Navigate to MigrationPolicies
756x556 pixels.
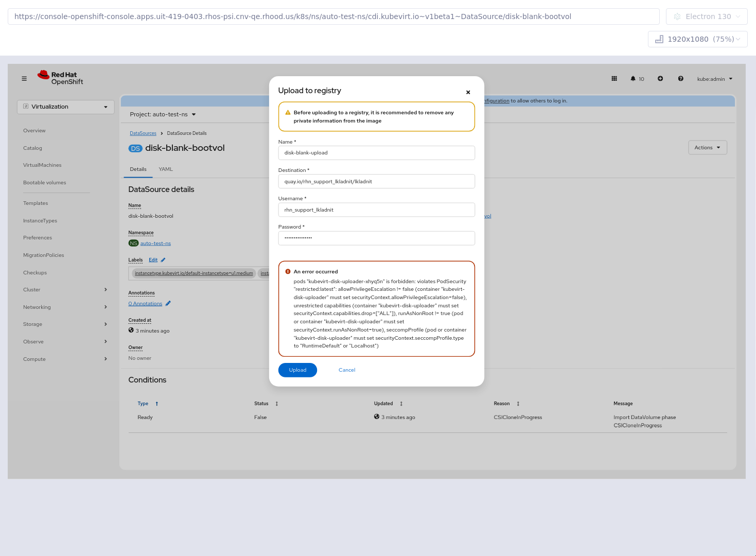point(44,255)
